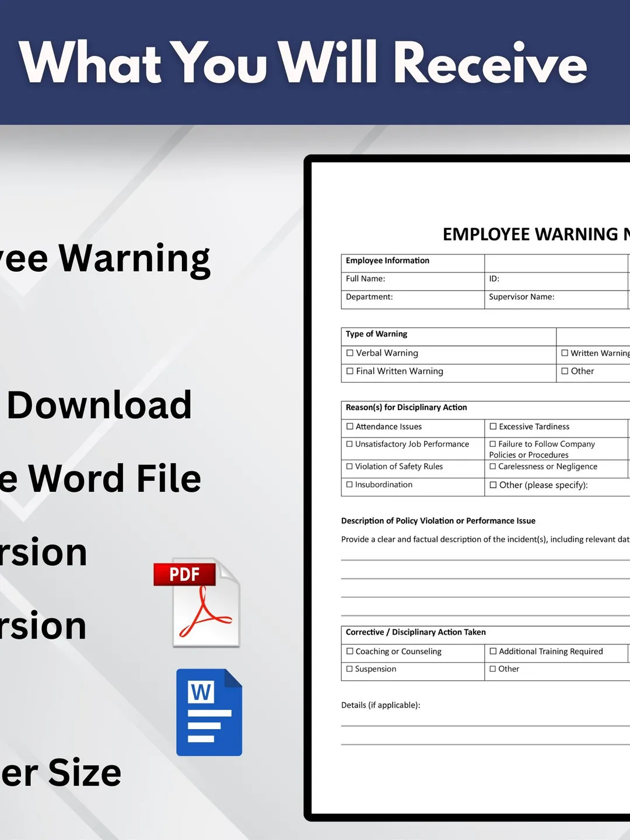Click 'Description of Policy Violation or Performance Issue'

438,521
